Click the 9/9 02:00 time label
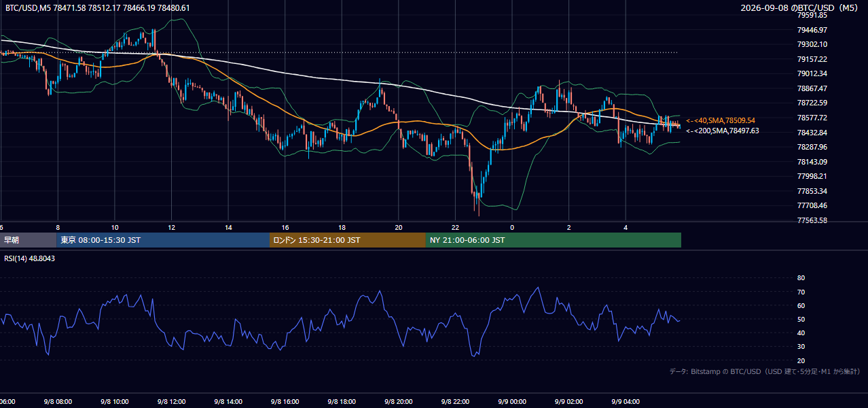868x408 pixels. click(x=568, y=401)
